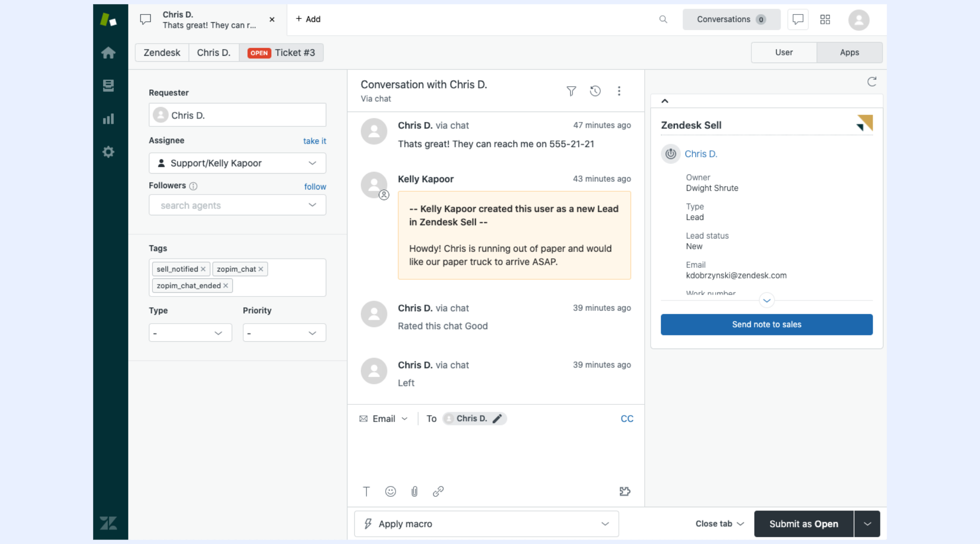The height and width of the screenshot is (544, 980).
Task: Switch to the User tab
Action: pos(784,53)
